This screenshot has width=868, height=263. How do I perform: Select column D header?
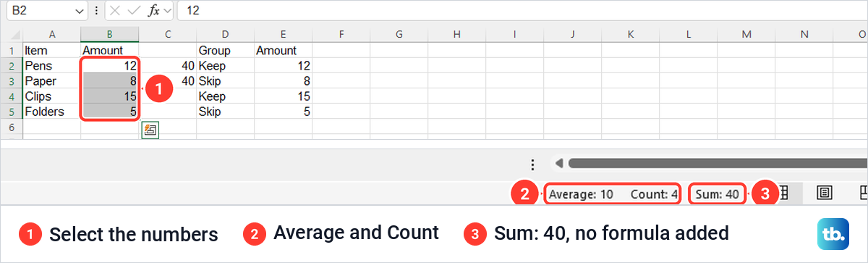point(226,35)
